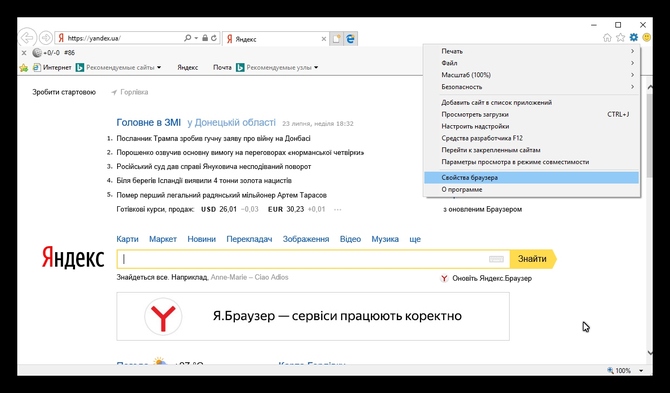670x393 pixels.
Task: Open the Почта favorites bar link
Action: pos(222,67)
